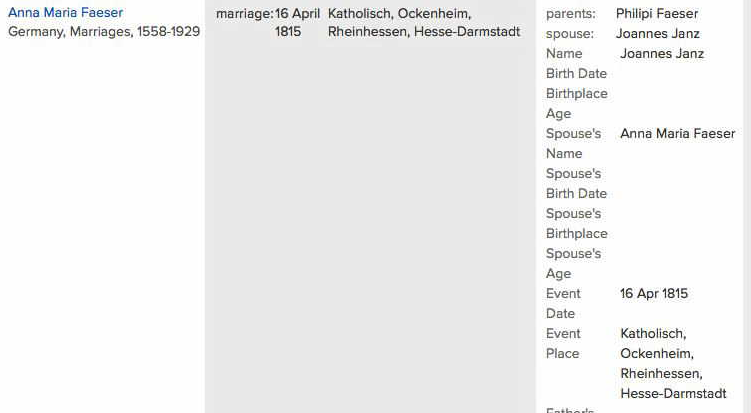Click the Germany, Marriages, 1558-1929 collection text

pyautogui.click(x=104, y=32)
